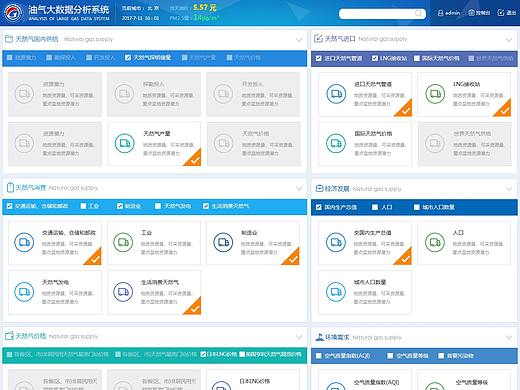Viewport: 520px width, 390px height.
Task: Collapse the 环境需求 panel chevron
Action: [509, 337]
